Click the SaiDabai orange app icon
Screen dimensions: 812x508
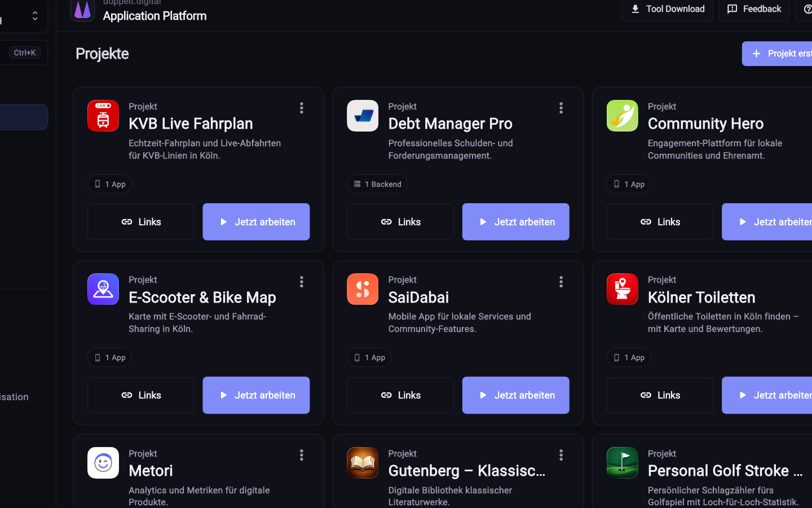(x=363, y=289)
